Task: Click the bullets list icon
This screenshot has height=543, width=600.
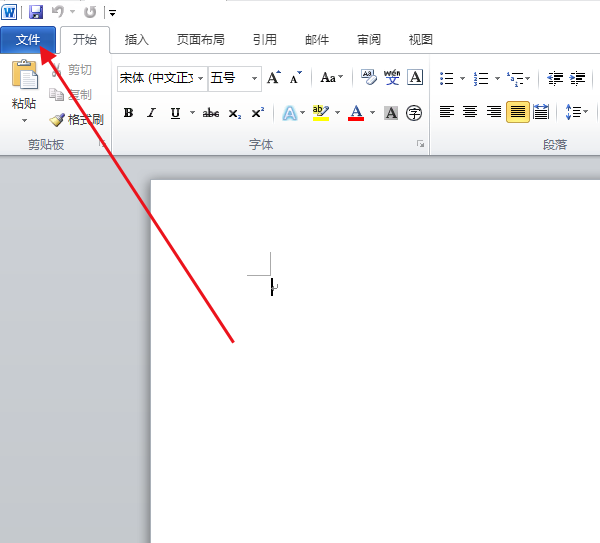Action: point(447,78)
